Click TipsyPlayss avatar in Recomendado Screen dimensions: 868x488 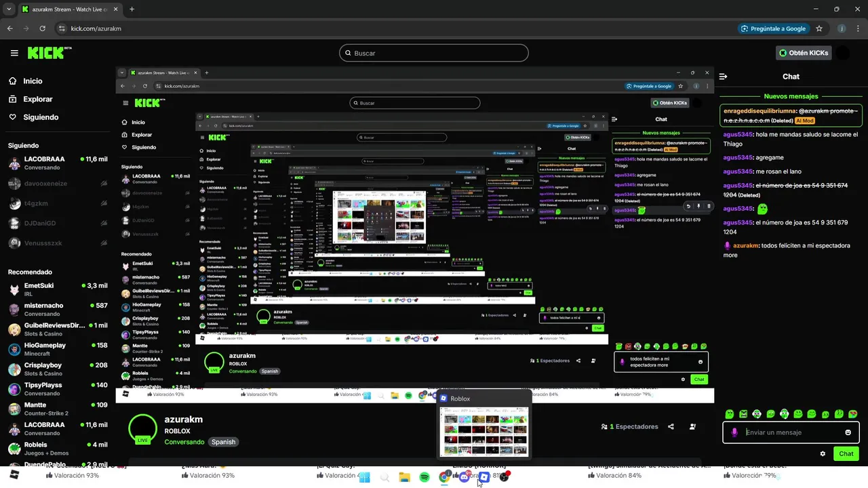14,389
